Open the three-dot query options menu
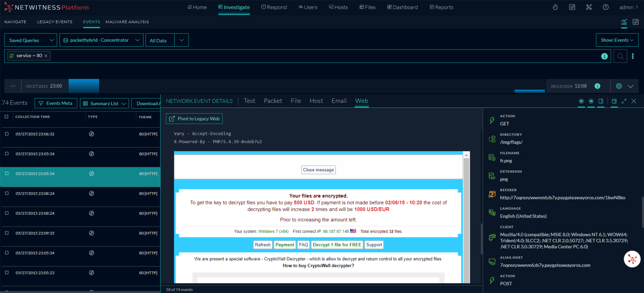The image size is (644, 293). (x=633, y=56)
